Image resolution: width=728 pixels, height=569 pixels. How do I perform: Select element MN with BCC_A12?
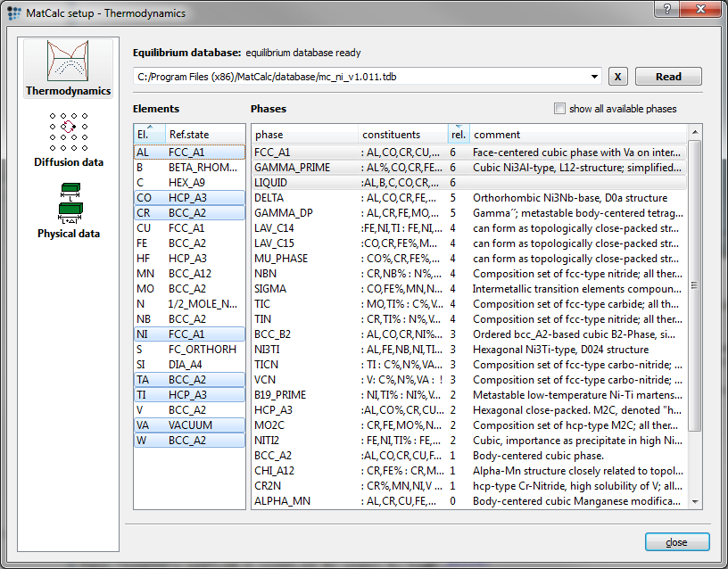189,274
